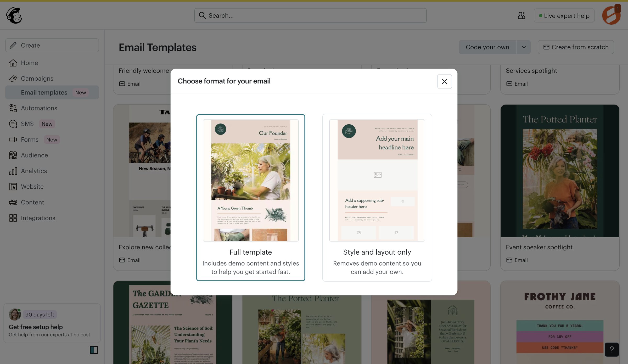Open the Frothy Jane Coffee Co. template
Viewport: 628px width, 364px height.
point(560,322)
